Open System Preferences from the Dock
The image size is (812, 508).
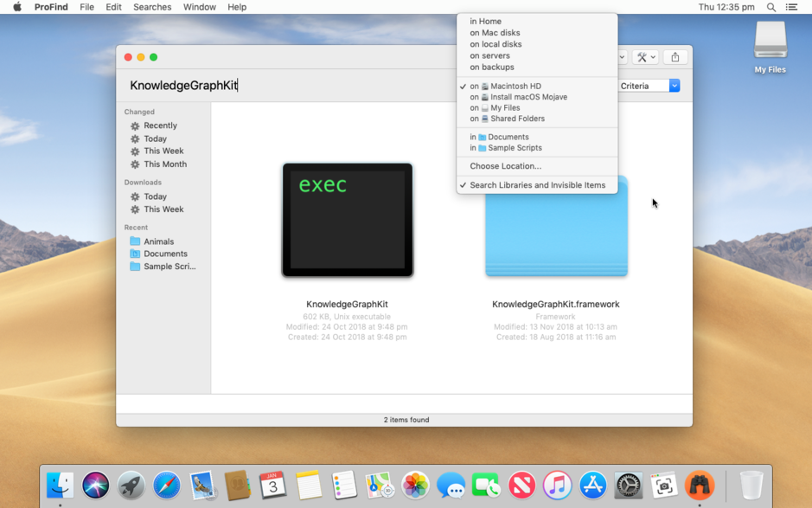[x=628, y=485]
